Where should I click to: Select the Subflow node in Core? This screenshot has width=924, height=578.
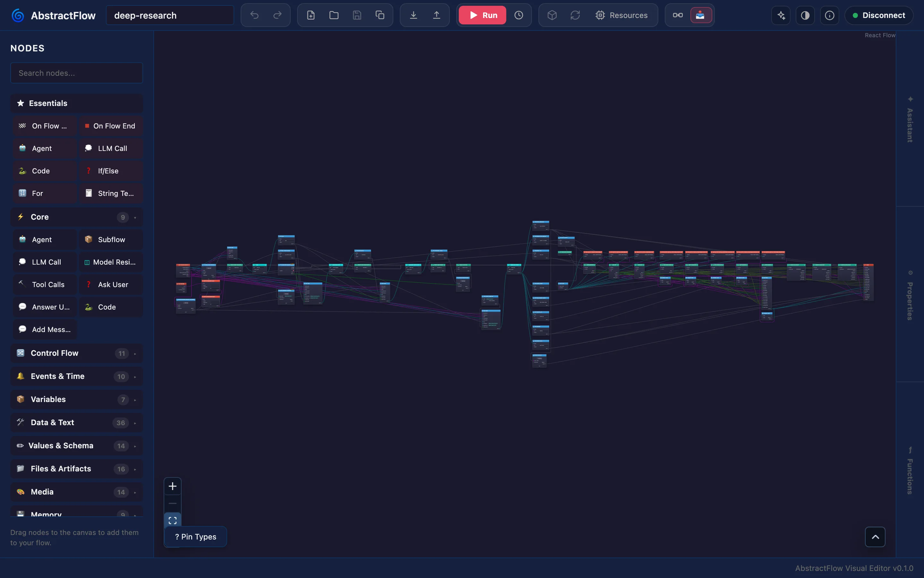(111, 240)
